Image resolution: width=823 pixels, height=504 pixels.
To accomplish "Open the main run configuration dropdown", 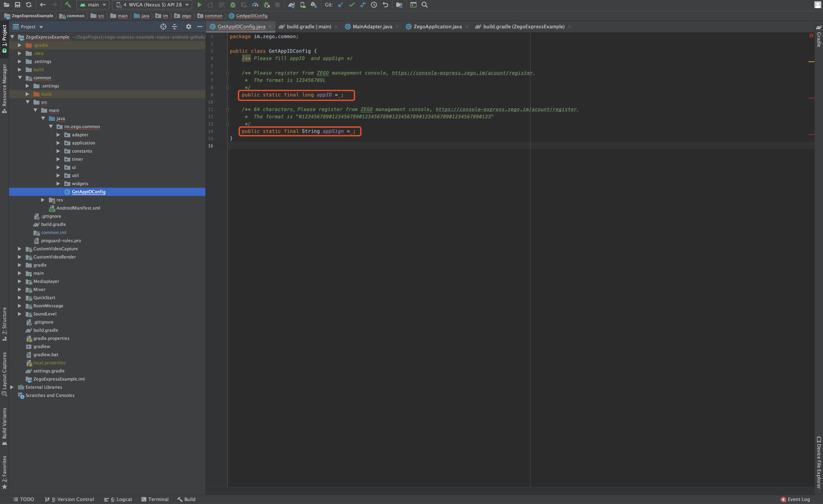I will 93,5.
